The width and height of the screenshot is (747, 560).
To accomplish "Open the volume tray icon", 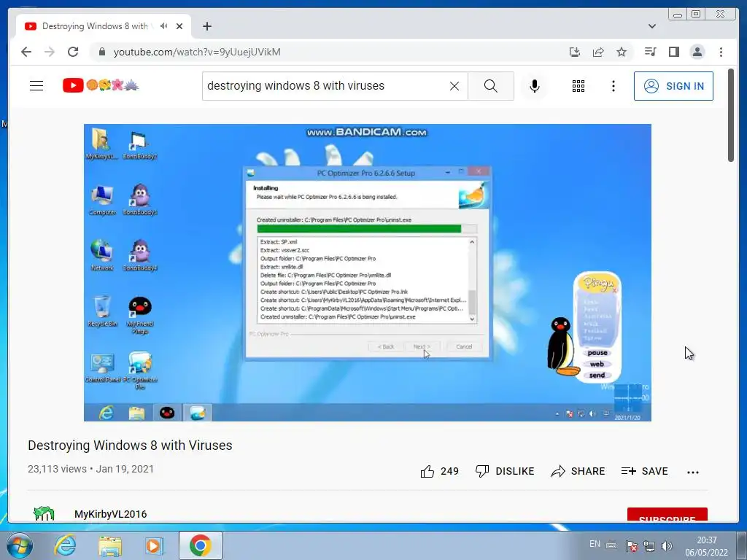I will [667, 546].
